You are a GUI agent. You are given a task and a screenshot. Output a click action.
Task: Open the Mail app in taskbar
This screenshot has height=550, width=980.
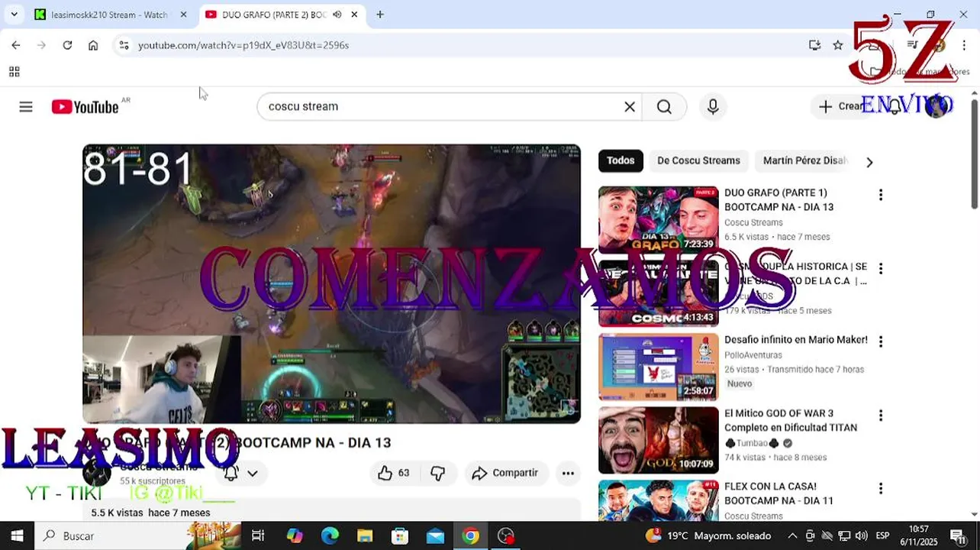tap(435, 535)
